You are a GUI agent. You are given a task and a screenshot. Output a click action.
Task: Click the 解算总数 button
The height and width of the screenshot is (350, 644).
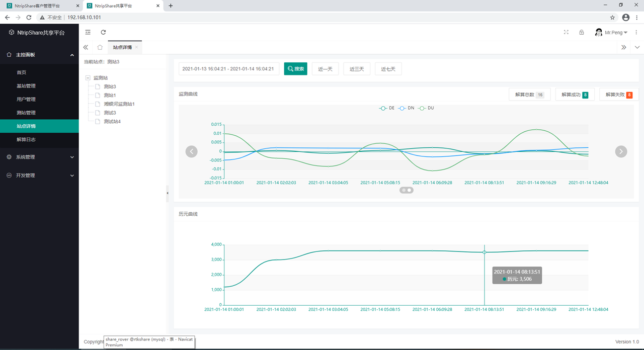tap(530, 95)
